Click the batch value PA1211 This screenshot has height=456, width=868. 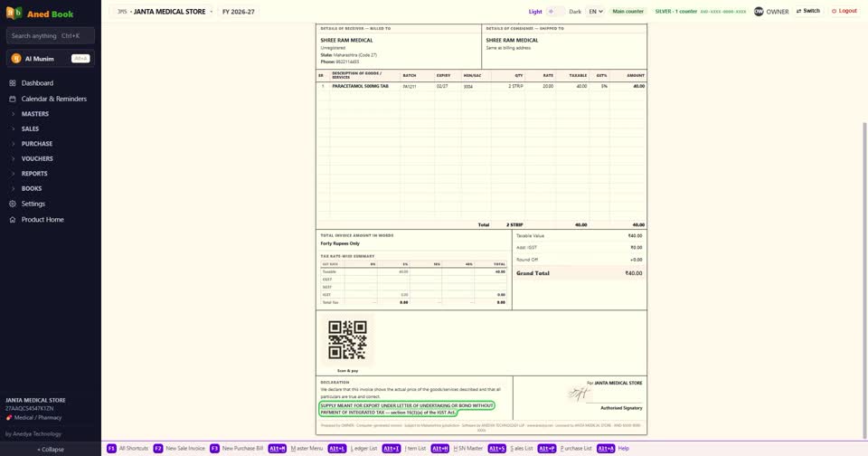(409, 87)
